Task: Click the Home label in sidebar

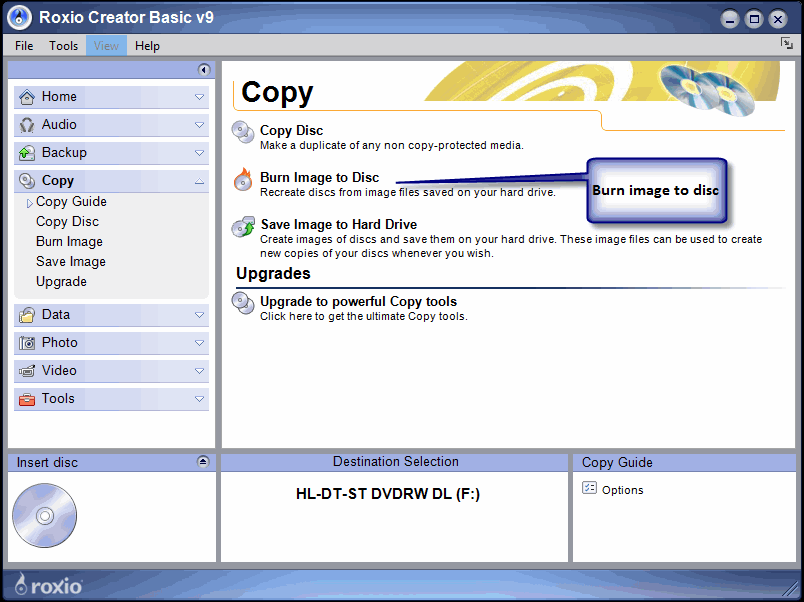Action: (59, 96)
